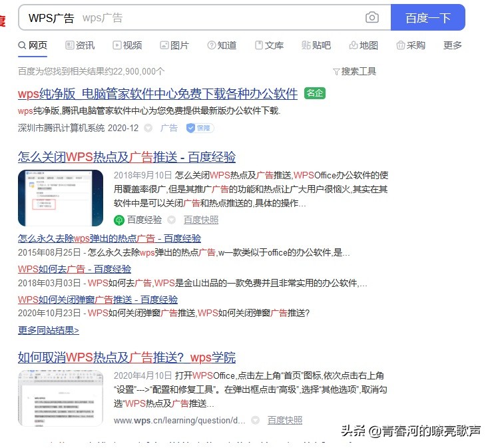Click the 2020年4月10日 snippet text

tap(250, 389)
